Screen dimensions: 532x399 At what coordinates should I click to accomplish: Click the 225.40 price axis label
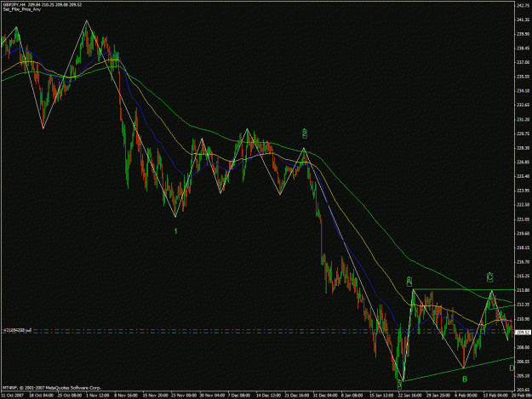coord(523,176)
